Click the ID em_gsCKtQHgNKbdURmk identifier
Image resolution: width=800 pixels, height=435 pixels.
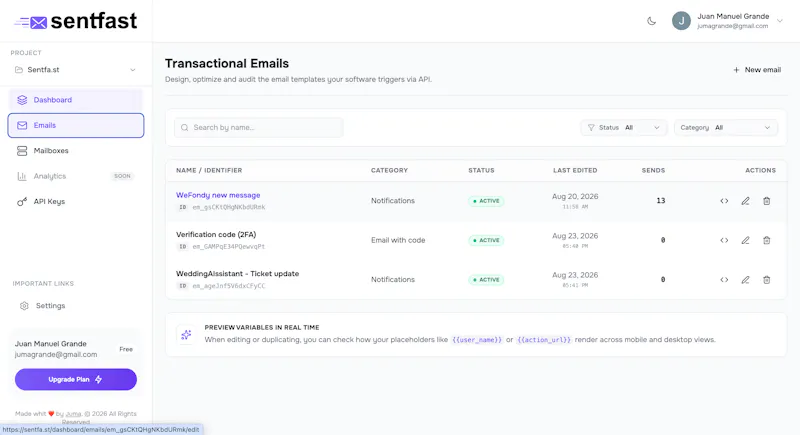click(x=221, y=207)
